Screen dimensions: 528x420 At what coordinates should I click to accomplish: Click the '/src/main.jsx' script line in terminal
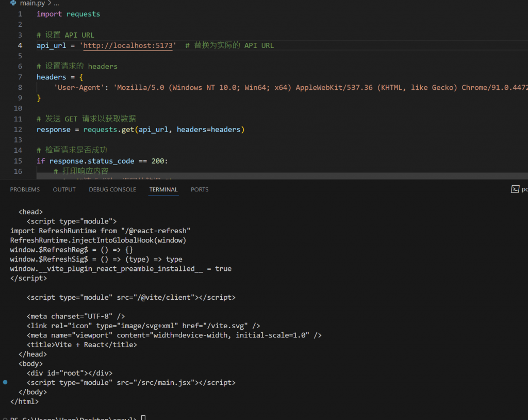coord(131,382)
